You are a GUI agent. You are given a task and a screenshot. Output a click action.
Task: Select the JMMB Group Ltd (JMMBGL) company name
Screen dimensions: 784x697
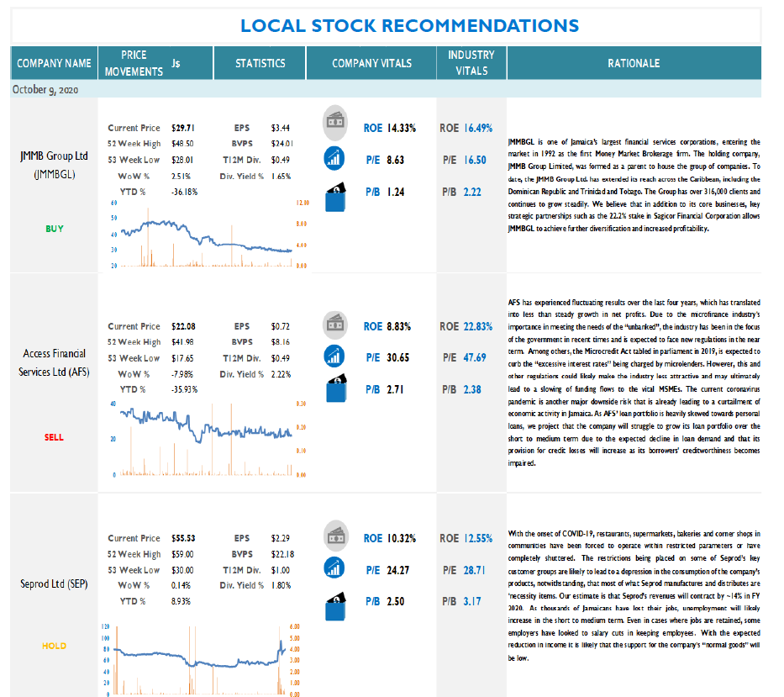[x=54, y=165]
